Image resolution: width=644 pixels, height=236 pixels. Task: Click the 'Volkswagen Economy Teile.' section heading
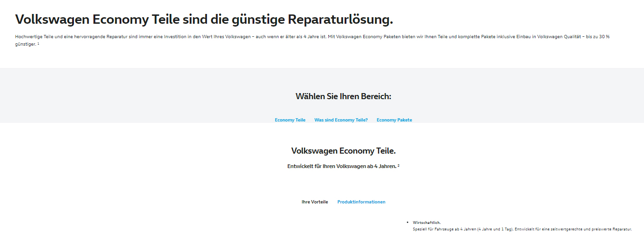coord(343,151)
